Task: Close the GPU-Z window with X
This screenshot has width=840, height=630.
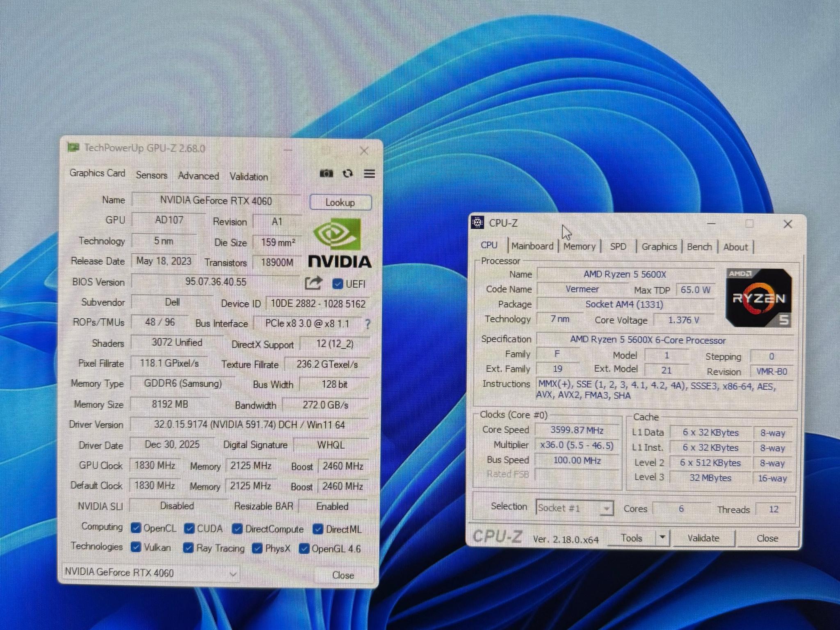Action: [364, 151]
